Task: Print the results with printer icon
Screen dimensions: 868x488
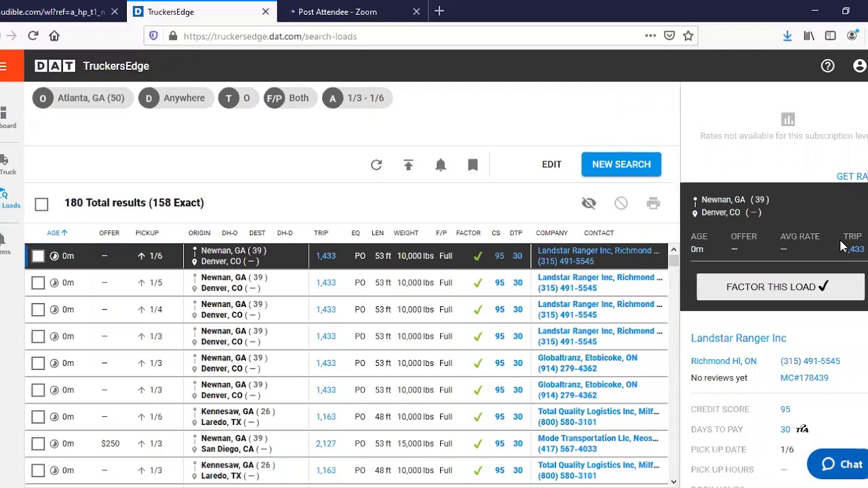Action: (653, 203)
